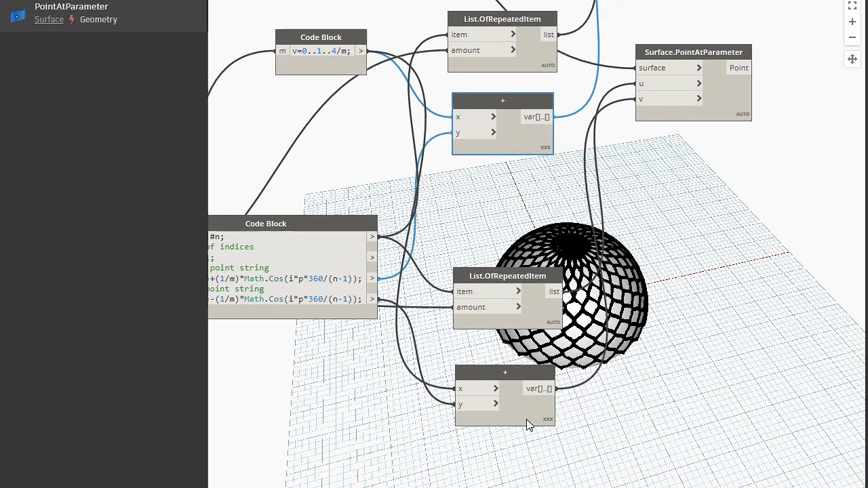Expand the y port chevron on the selected + node
Screen dimensions: 868x488
493,132
